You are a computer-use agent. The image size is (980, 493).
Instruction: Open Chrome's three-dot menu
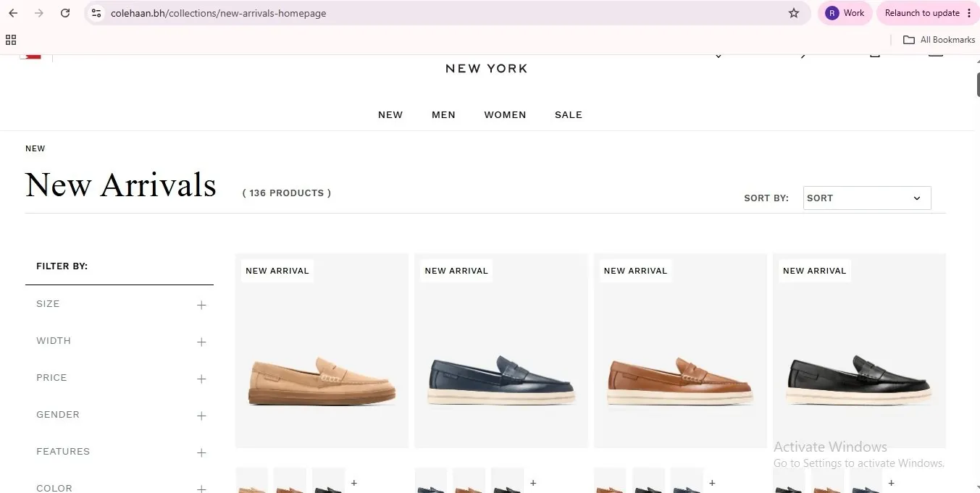click(969, 13)
